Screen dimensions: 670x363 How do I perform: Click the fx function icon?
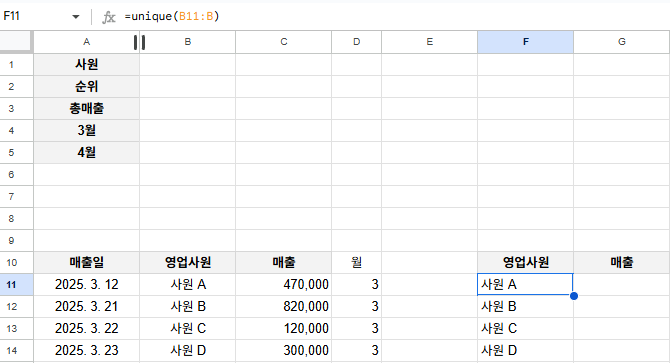pyautogui.click(x=109, y=17)
